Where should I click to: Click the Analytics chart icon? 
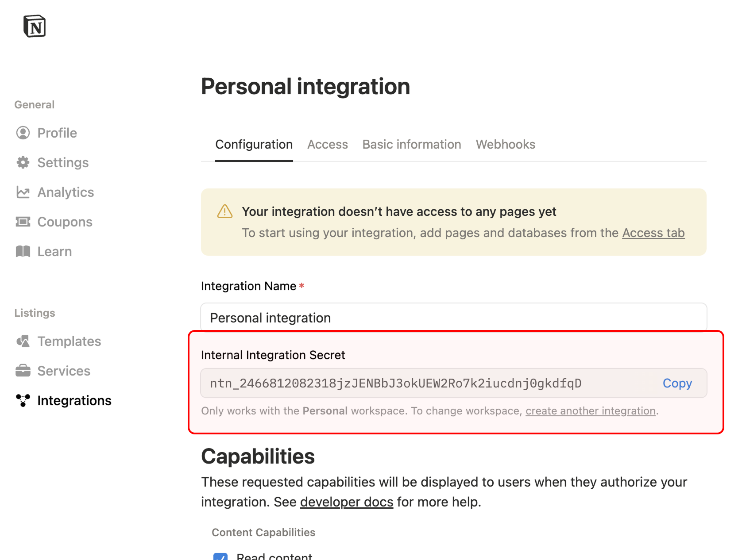23,192
